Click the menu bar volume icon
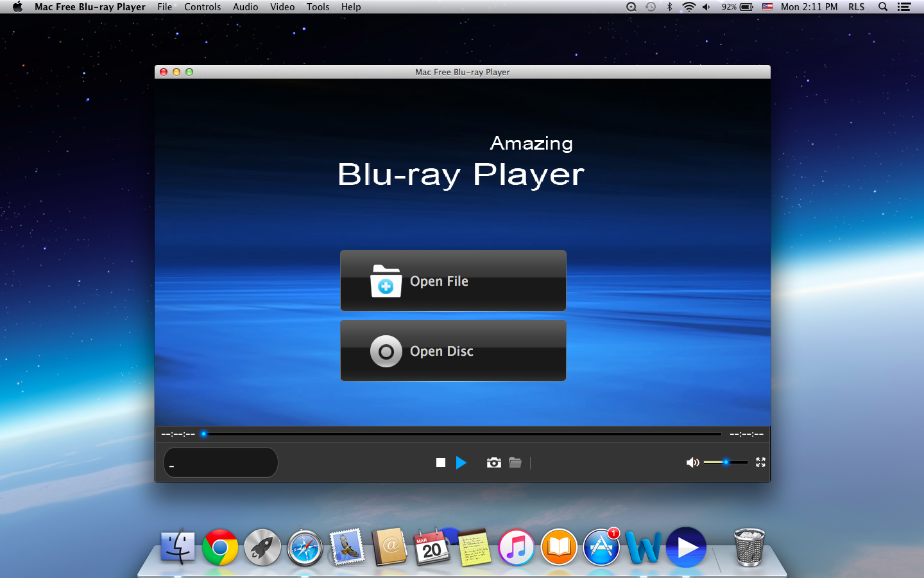Image resolution: width=924 pixels, height=578 pixels. [706, 7]
